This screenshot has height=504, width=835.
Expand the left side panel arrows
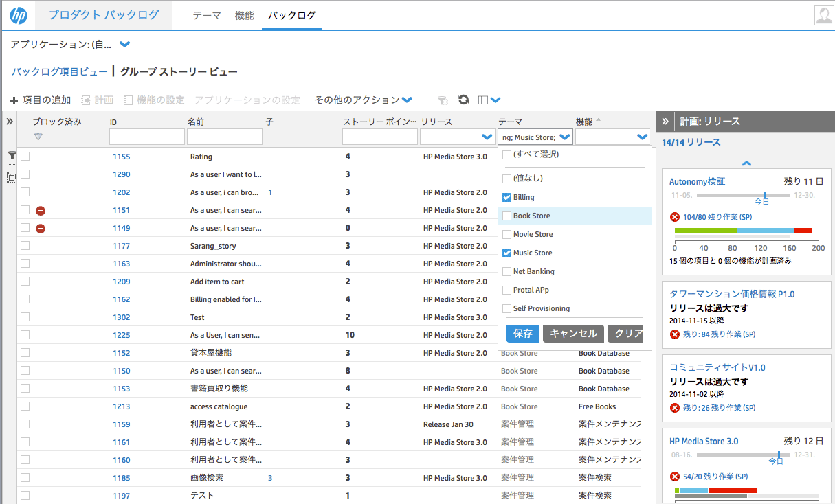tap(10, 121)
